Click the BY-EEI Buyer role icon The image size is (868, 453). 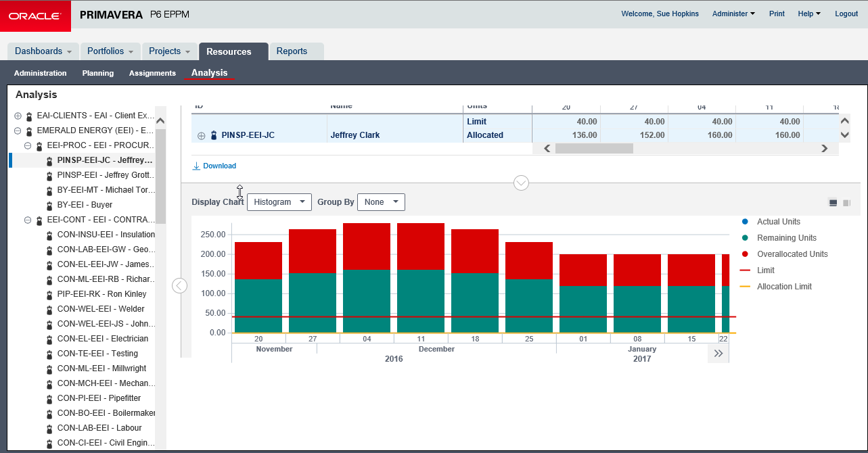[48, 205]
